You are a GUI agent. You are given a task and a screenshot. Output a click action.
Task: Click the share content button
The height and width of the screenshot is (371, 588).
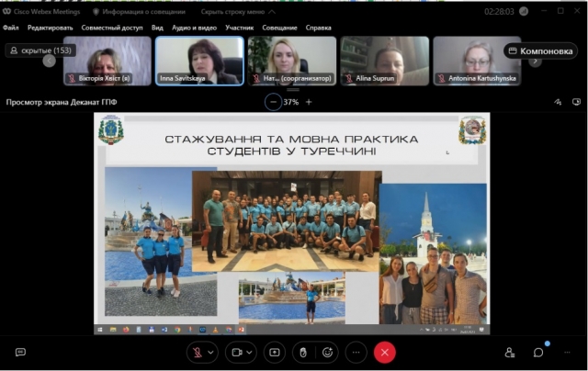[x=275, y=353]
